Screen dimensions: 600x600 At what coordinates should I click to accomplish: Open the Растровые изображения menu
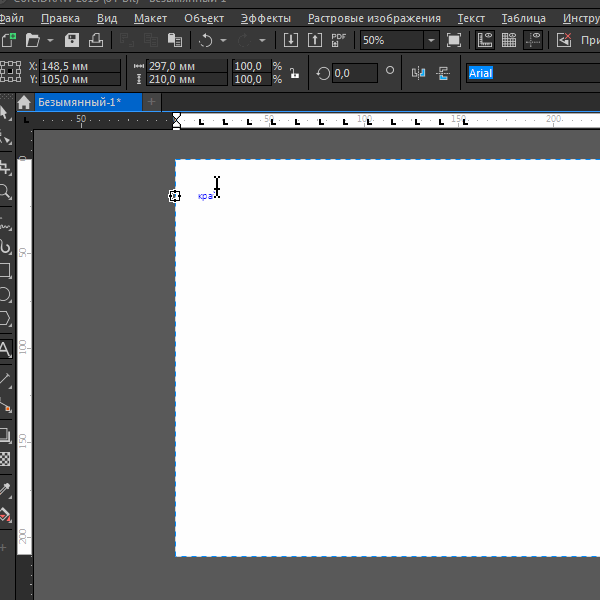(374, 18)
